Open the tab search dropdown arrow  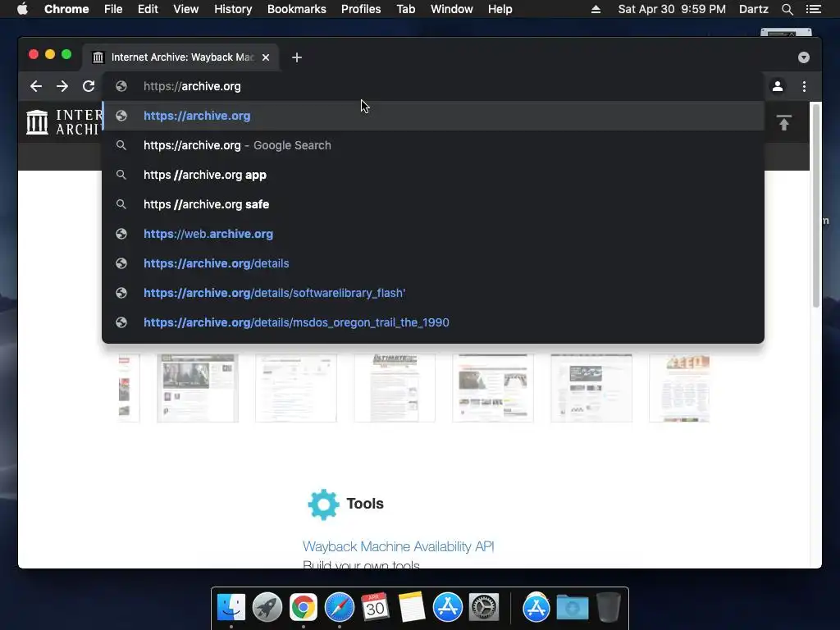tap(804, 57)
